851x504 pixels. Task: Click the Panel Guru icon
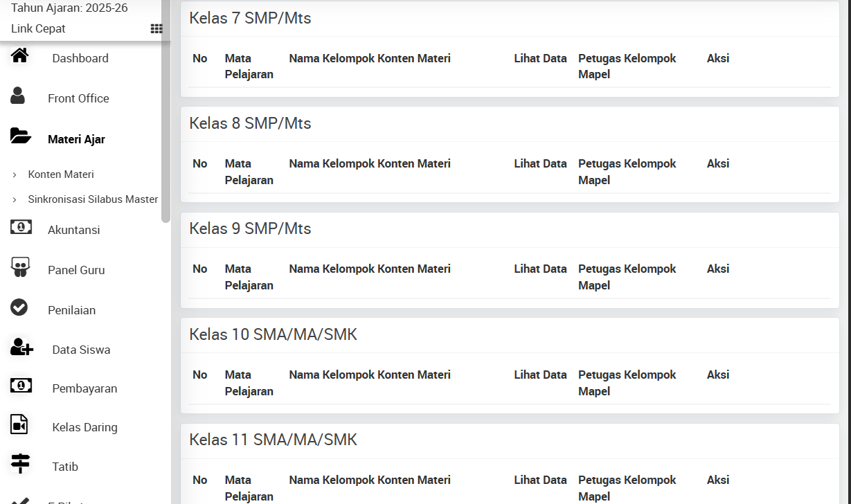21,267
